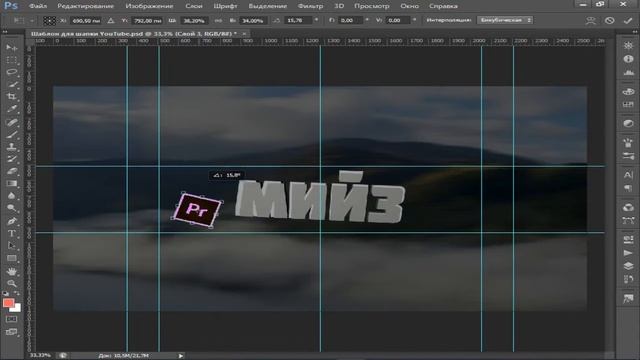The height and width of the screenshot is (360, 640).
Task: Select the Crop tool
Action: pyautogui.click(x=11, y=97)
